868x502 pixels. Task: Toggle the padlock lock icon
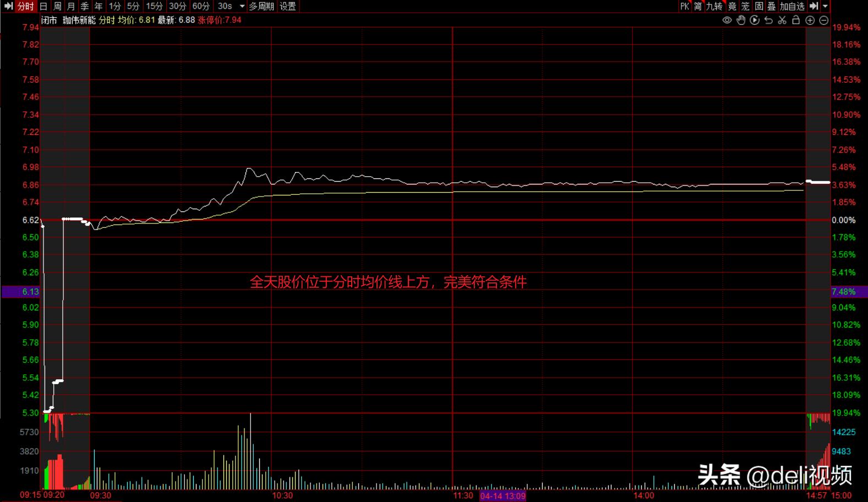796,20
